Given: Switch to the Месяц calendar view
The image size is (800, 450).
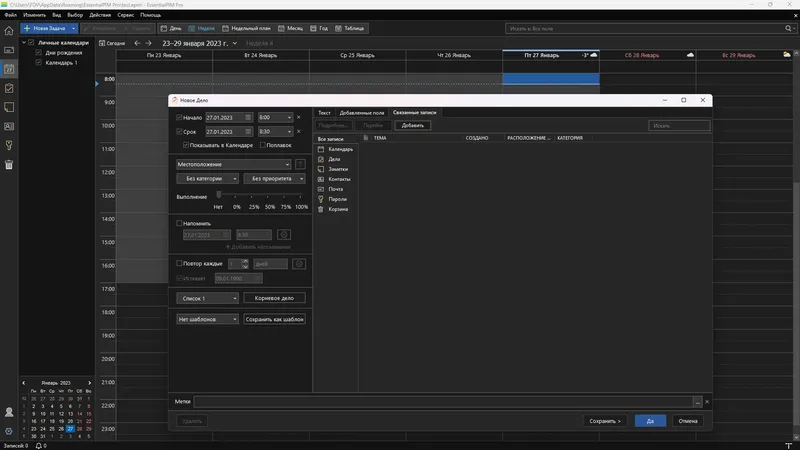Looking at the screenshot, I should (x=290, y=29).
